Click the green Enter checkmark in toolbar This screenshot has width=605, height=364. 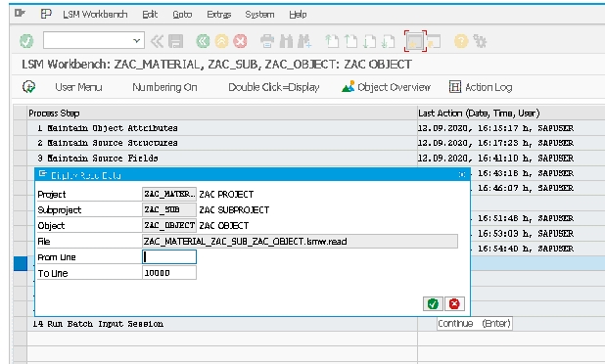tap(26, 41)
